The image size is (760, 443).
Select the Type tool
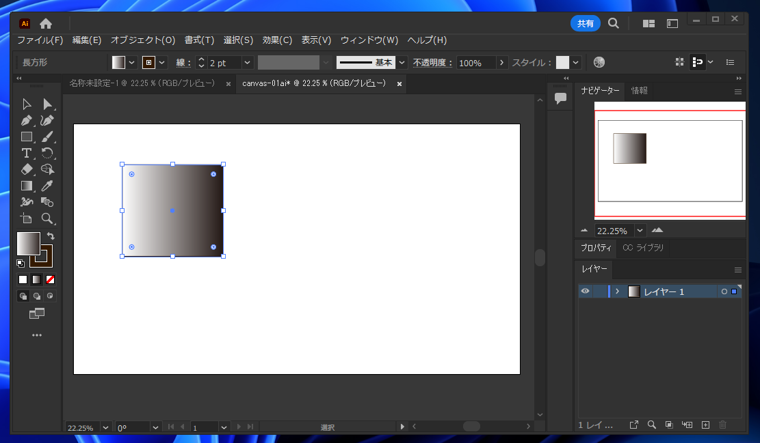coord(27,153)
